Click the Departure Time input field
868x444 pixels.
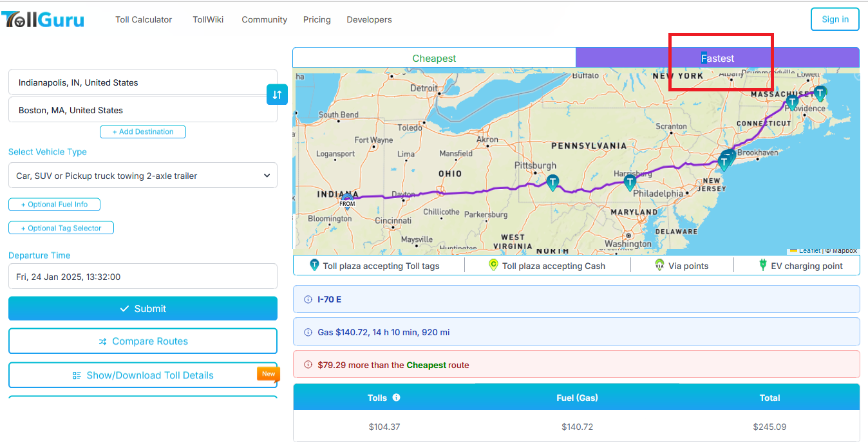point(143,277)
